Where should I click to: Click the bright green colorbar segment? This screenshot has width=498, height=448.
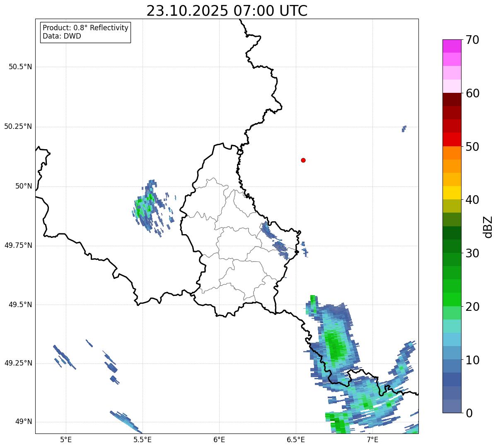452,300
